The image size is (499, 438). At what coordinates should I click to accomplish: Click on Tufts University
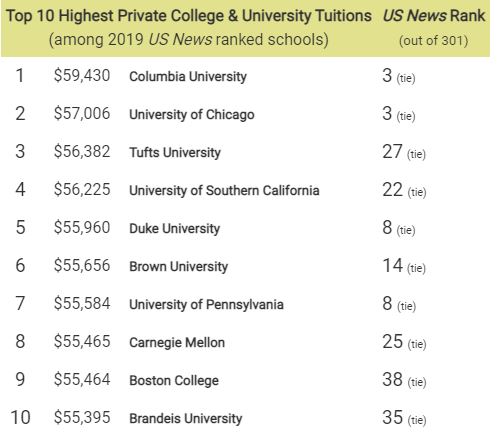click(x=175, y=153)
